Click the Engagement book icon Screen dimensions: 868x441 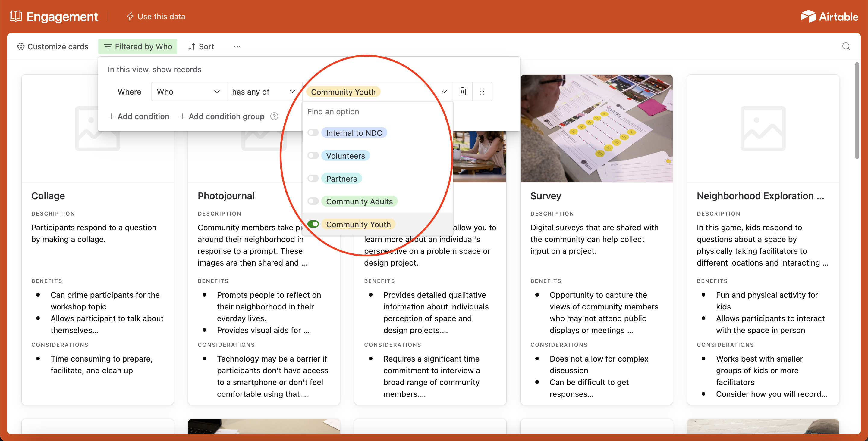click(x=15, y=16)
